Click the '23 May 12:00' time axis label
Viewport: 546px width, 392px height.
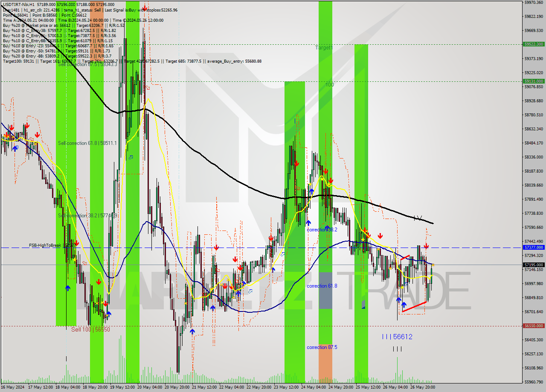click(286, 387)
